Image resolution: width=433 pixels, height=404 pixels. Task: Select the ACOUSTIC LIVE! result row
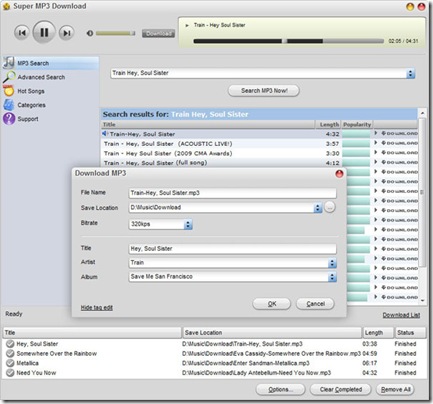(x=259, y=144)
